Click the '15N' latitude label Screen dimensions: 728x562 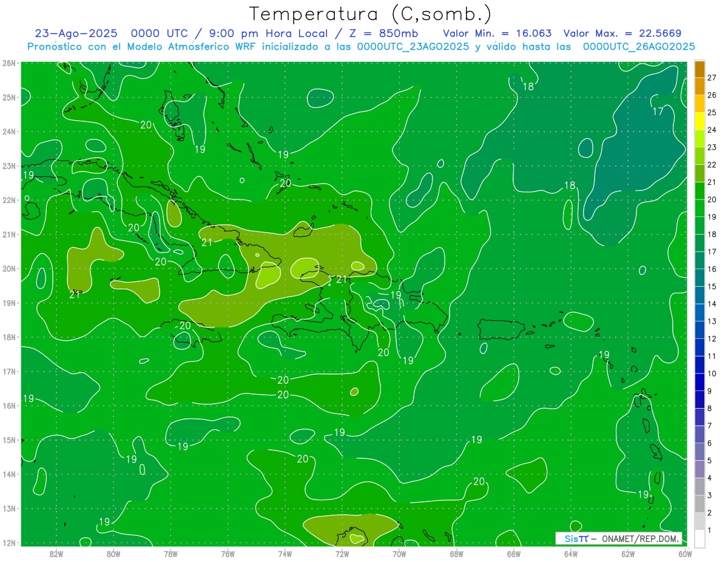pos(8,440)
